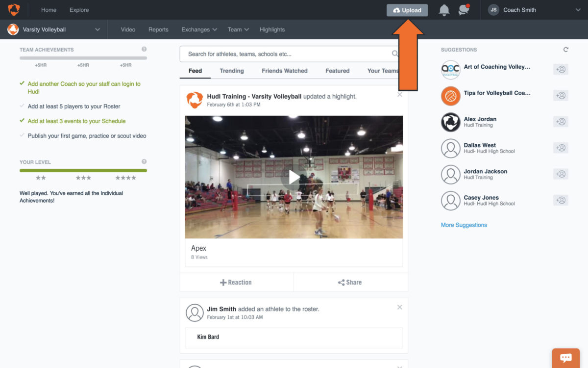Open Explore in top navigation
This screenshot has width=588, height=368.
tap(79, 10)
